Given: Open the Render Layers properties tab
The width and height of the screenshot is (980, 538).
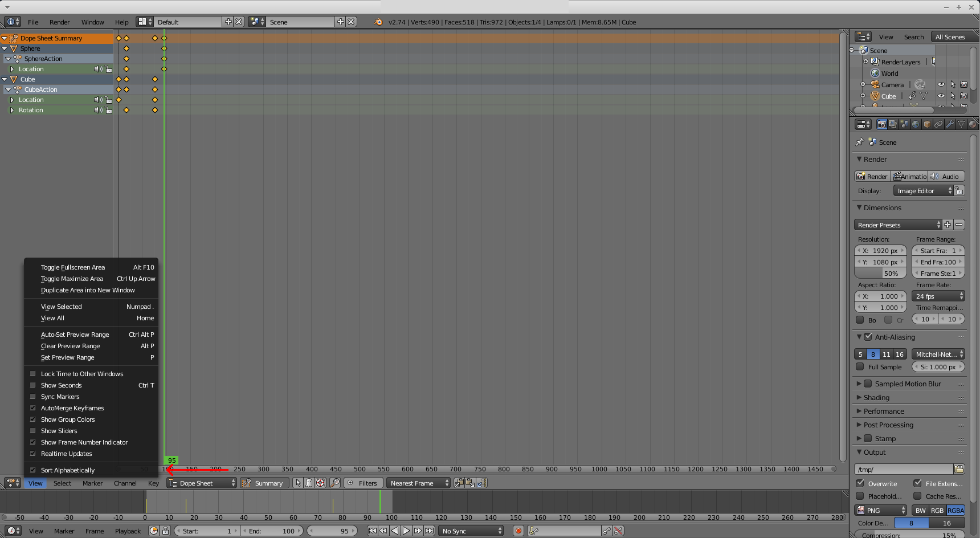Looking at the screenshot, I should pos(893,124).
